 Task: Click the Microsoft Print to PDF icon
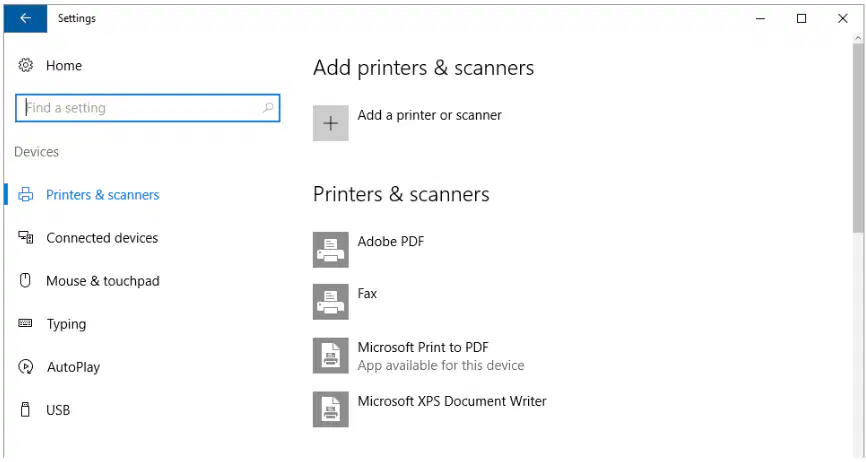coord(331,355)
